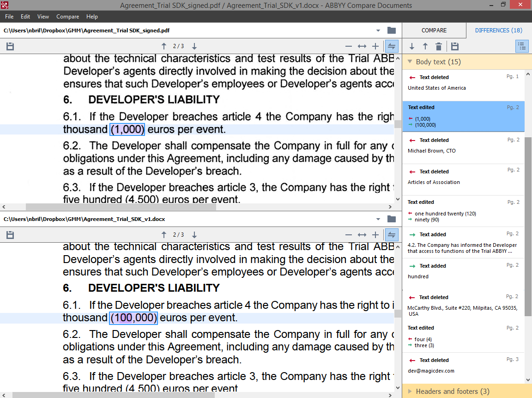Screen dimensions: 532x398
Task: Toggle the differences list view button
Action: tap(522, 47)
